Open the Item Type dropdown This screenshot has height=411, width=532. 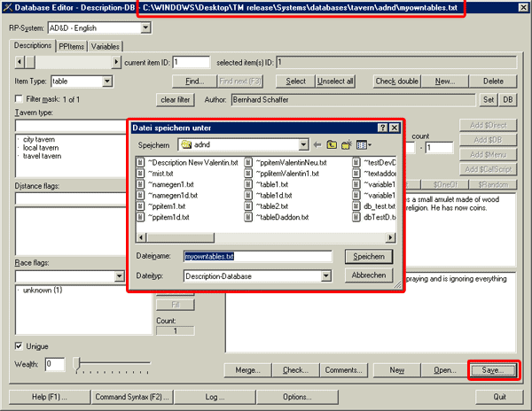[107, 81]
